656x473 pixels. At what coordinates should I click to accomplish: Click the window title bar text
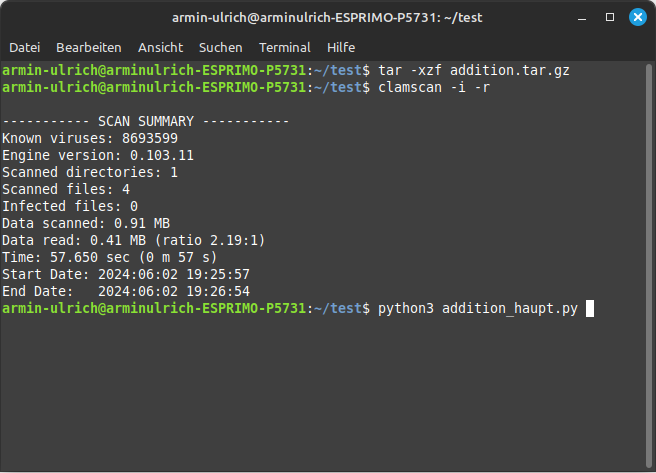327,18
